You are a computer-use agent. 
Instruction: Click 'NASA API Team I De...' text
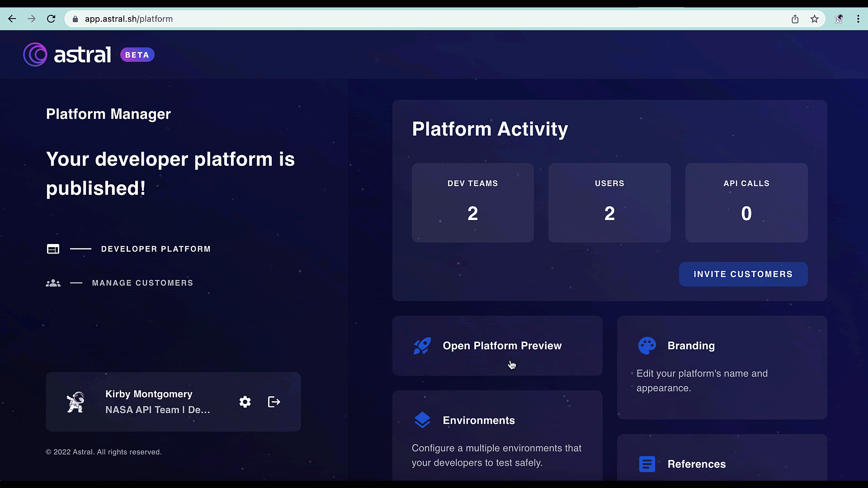click(158, 410)
